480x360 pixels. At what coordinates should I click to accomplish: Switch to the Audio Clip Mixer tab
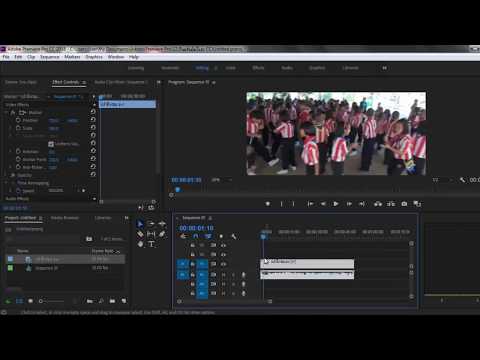tap(120, 82)
